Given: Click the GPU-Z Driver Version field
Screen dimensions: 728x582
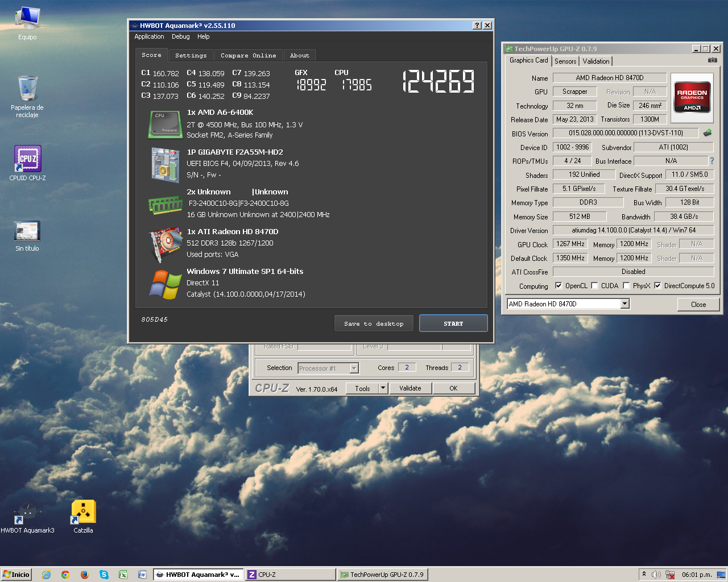Looking at the screenshot, I should pos(633,230).
